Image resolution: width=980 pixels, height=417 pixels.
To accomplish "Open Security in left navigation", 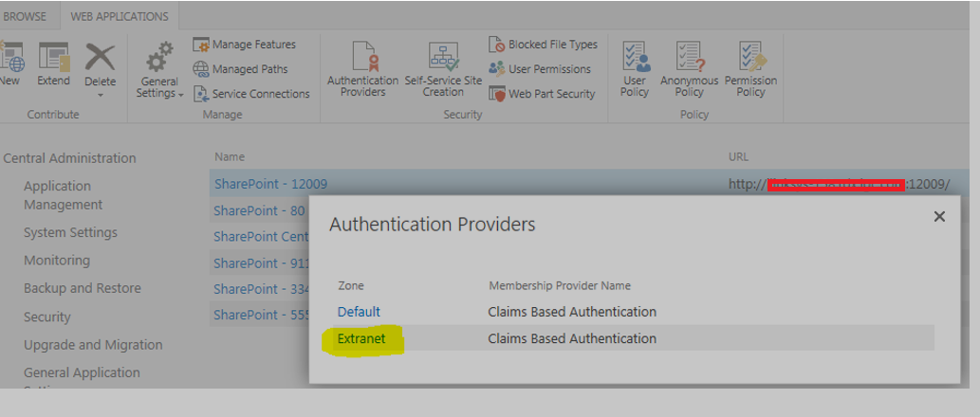I will pyautogui.click(x=46, y=317).
